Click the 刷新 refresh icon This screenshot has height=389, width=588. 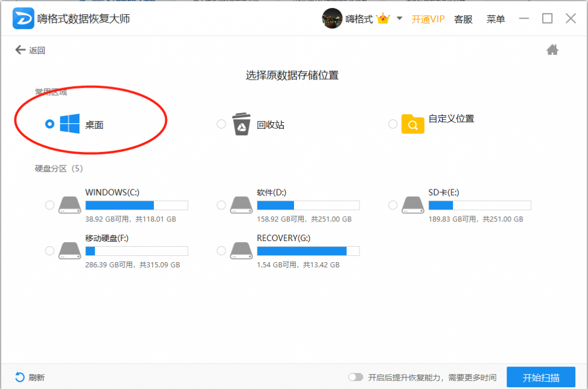coord(20,377)
